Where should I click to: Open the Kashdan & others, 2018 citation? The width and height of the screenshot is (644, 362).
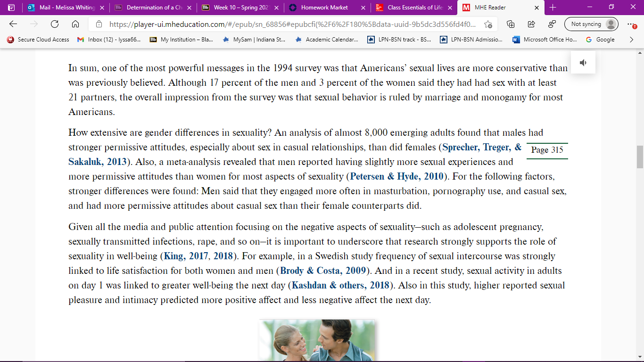(x=341, y=285)
